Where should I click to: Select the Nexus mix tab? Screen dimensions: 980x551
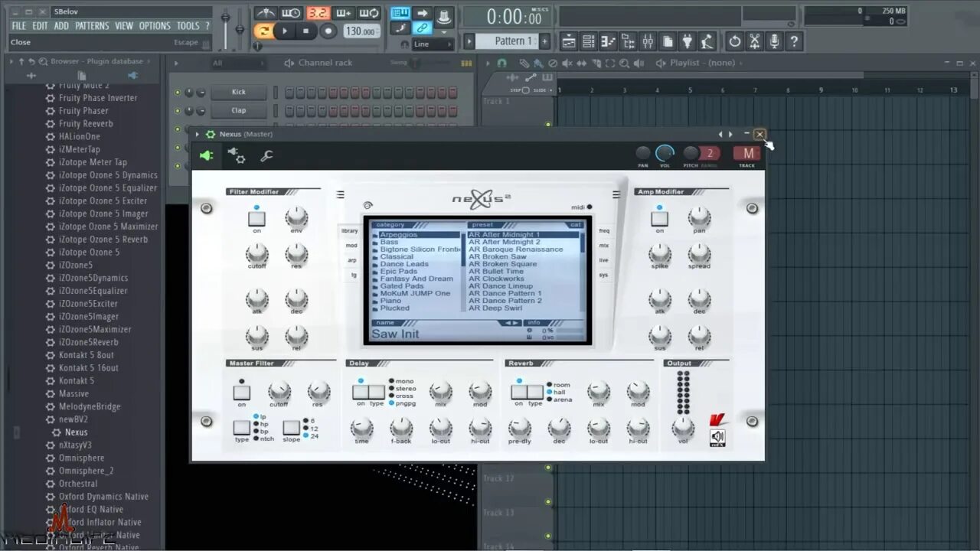coord(604,246)
